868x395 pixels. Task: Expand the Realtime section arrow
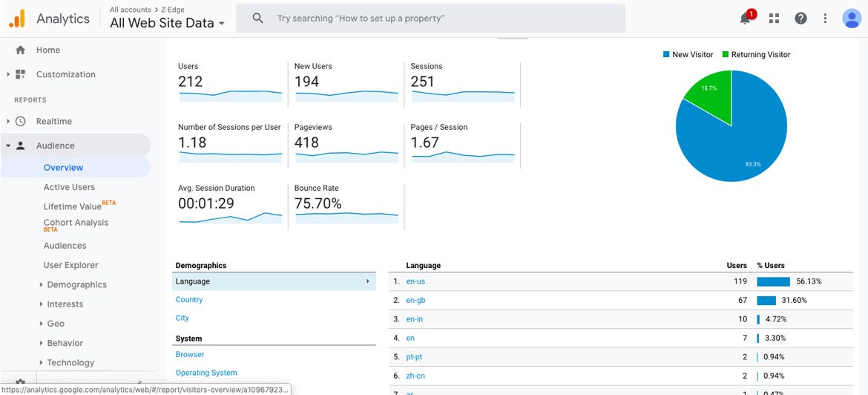click(x=7, y=121)
